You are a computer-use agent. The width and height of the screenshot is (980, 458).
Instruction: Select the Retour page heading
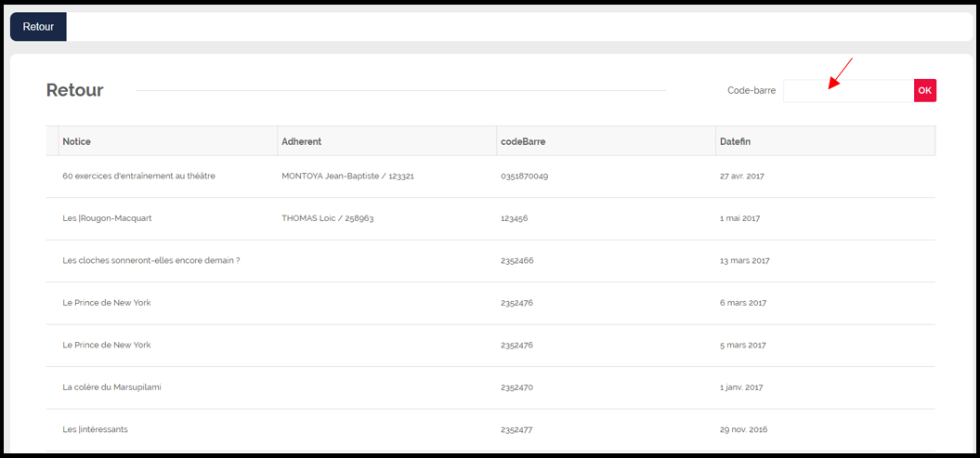click(x=75, y=91)
